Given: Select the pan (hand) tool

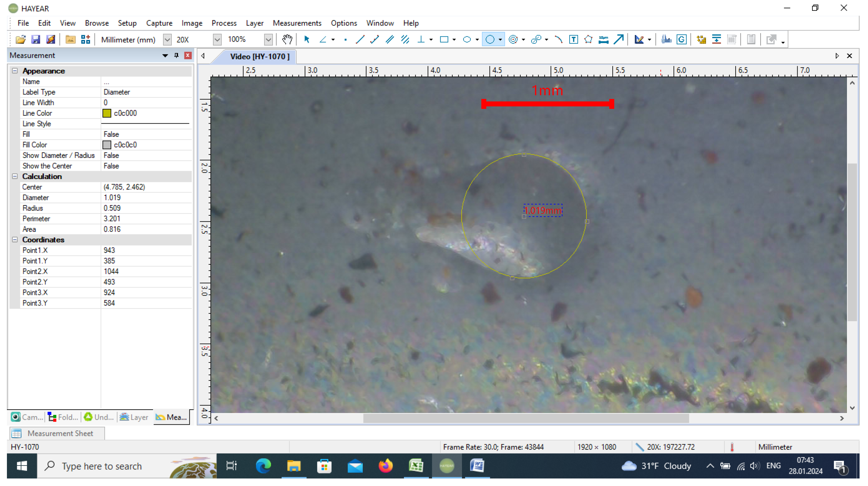Looking at the screenshot, I should (287, 39).
